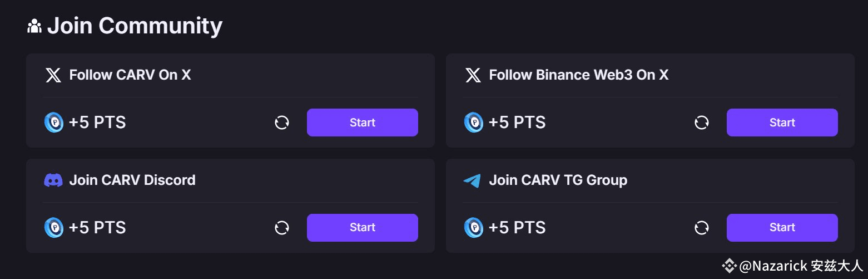Image resolution: width=868 pixels, height=279 pixels.
Task: Refresh status of Join CARV TG Group task
Action: (702, 227)
